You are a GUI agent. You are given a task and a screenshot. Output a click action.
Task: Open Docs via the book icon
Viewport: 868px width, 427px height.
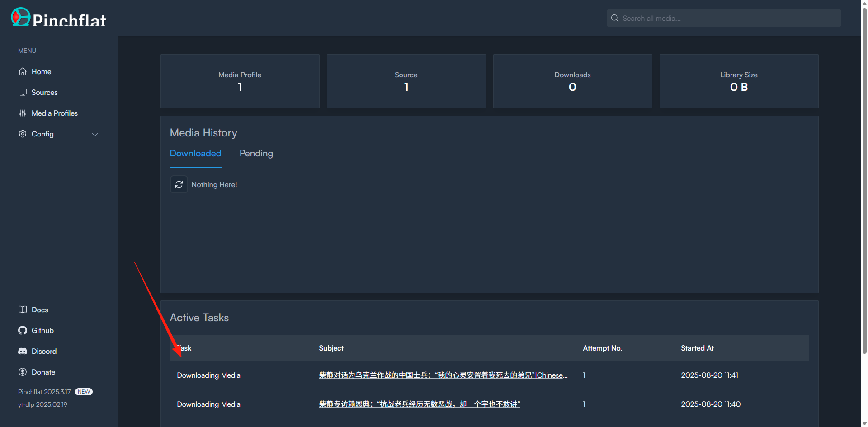tap(23, 310)
